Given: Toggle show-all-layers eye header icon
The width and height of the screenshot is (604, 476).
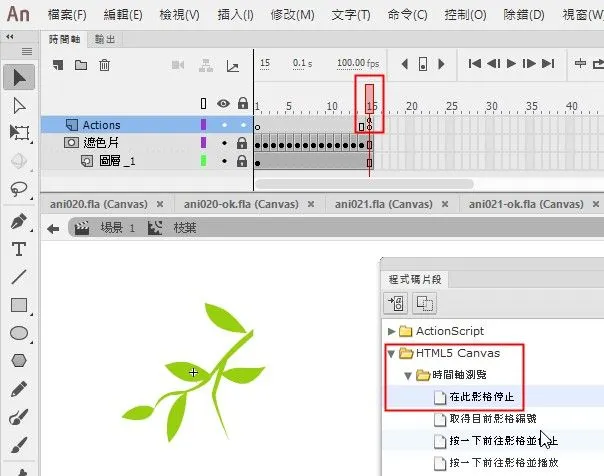Looking at the screenshot, I should tap(223, 104).
